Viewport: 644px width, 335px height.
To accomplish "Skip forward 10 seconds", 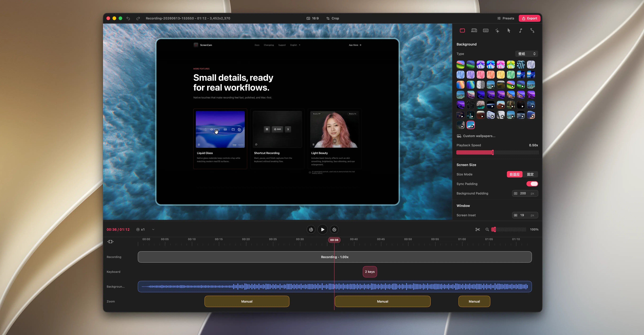I will (x=334, y=230).
